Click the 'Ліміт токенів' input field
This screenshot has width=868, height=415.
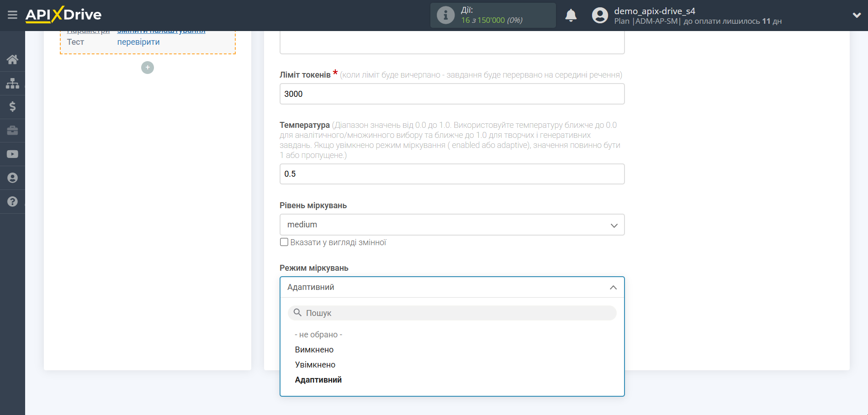[x=451, y=94]
